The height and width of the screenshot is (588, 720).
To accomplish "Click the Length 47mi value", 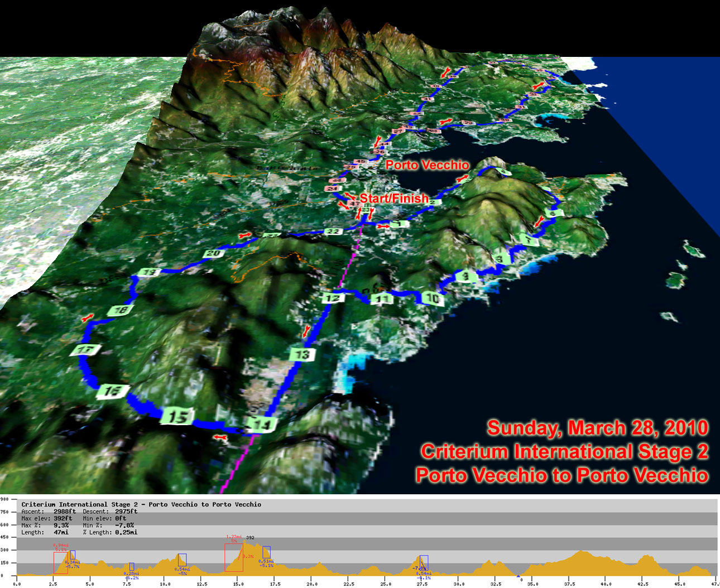I will click(61, 532).
